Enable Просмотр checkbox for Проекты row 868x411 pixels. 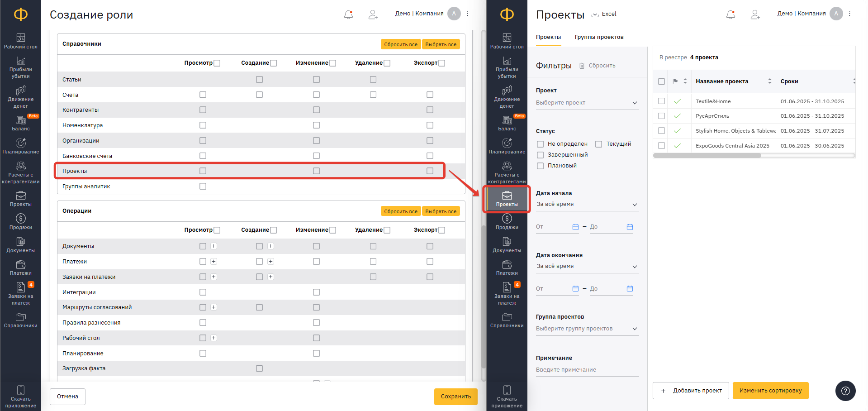[x=203, y=171]
